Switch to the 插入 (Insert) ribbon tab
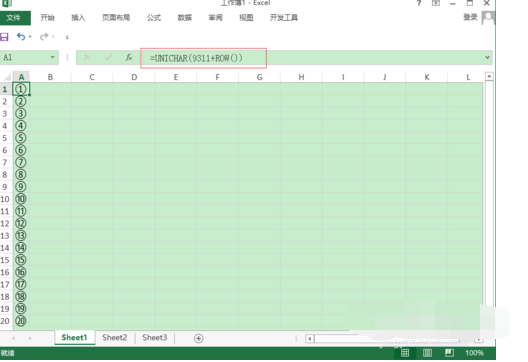 click(78, 18)
